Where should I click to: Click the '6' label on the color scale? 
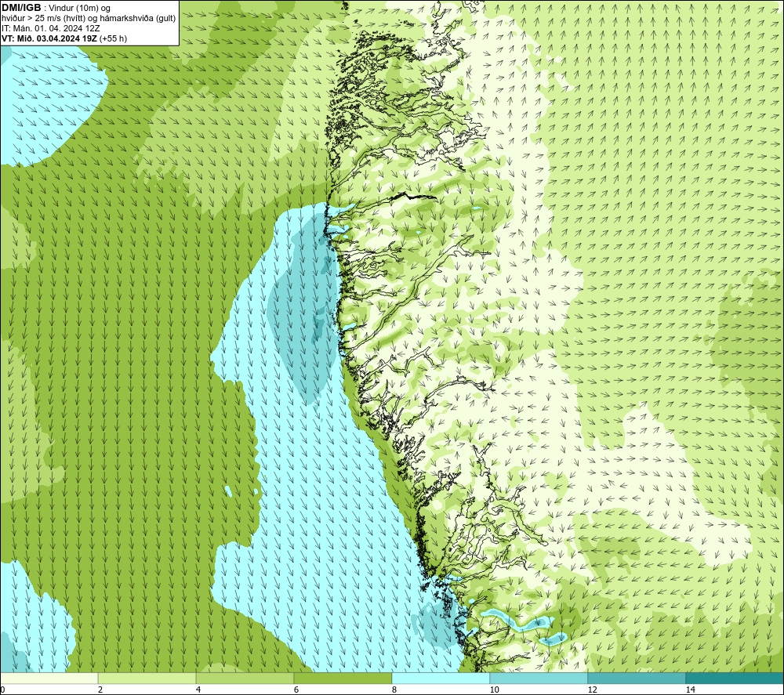point(296,690)
